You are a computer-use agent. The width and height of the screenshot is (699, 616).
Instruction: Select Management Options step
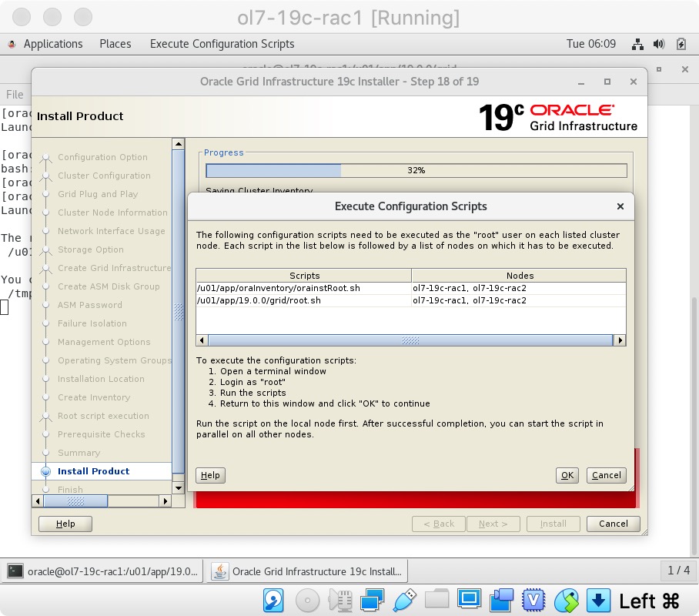pyautogui.click(x=104, y=342)
